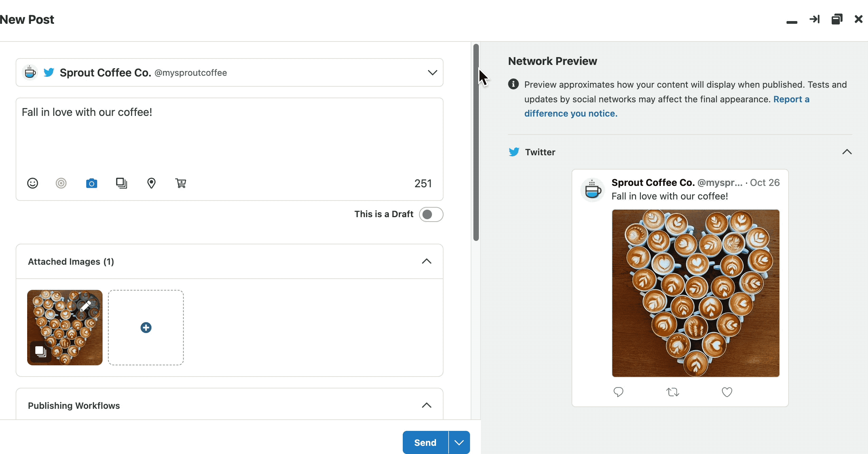Collapse the Twitter network preview
Image resolution: width=868 pixels, height=454 pixels.
(847, 152)
